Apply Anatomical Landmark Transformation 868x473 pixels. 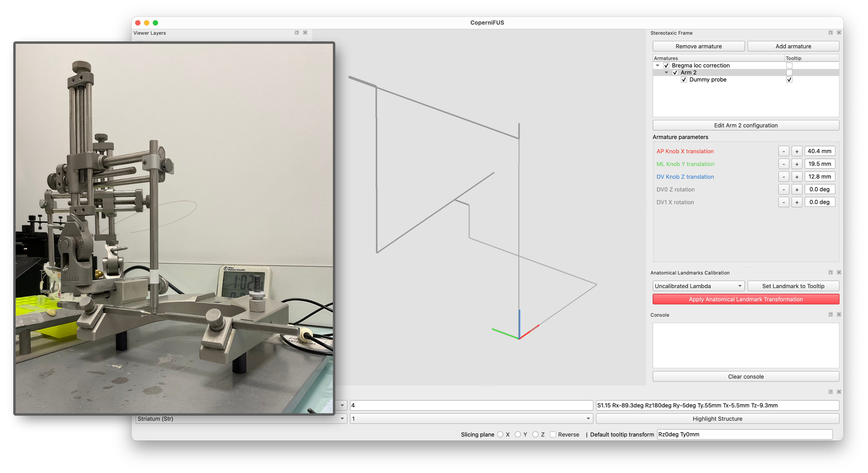(746, 299)
